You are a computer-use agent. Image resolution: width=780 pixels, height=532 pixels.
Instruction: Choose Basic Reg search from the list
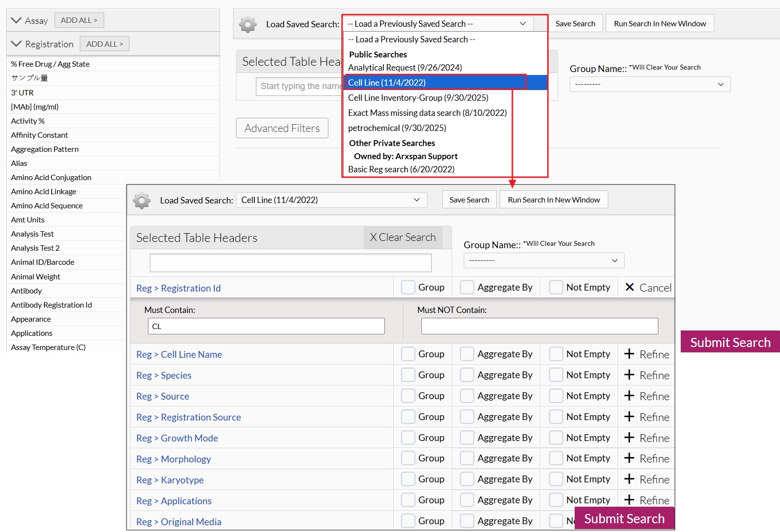[x=401, y=169]
